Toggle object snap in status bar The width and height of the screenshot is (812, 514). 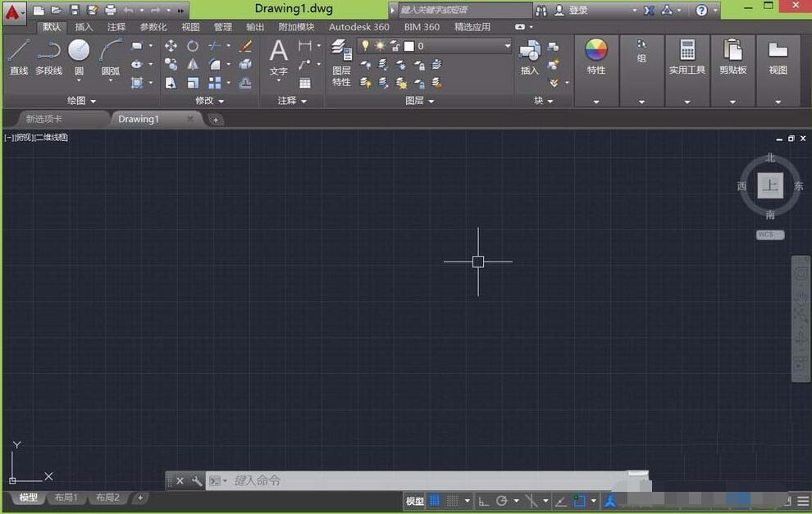coord(579,501)
